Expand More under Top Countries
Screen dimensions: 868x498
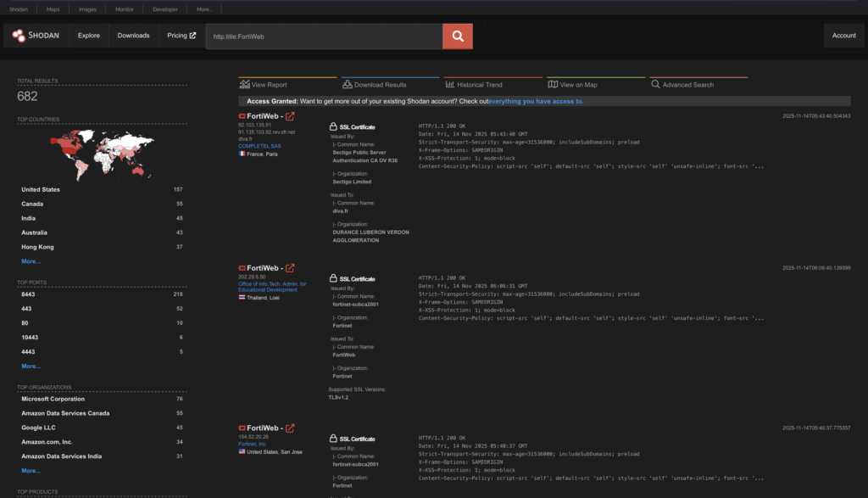coord(31,261)
